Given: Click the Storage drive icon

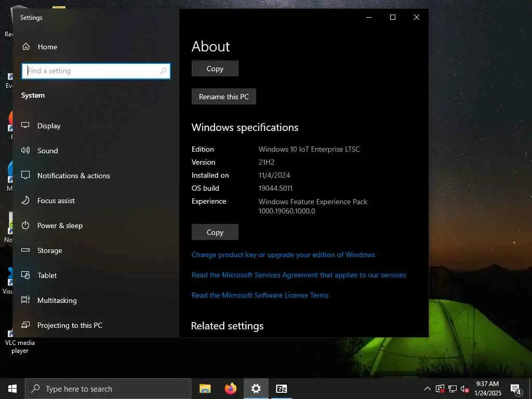Looking at the screenshot, I should 25,250.
